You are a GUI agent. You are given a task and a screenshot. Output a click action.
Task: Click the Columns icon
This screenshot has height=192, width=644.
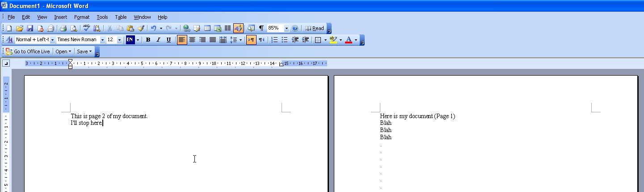pyautogui.click(x=227, y=28)
